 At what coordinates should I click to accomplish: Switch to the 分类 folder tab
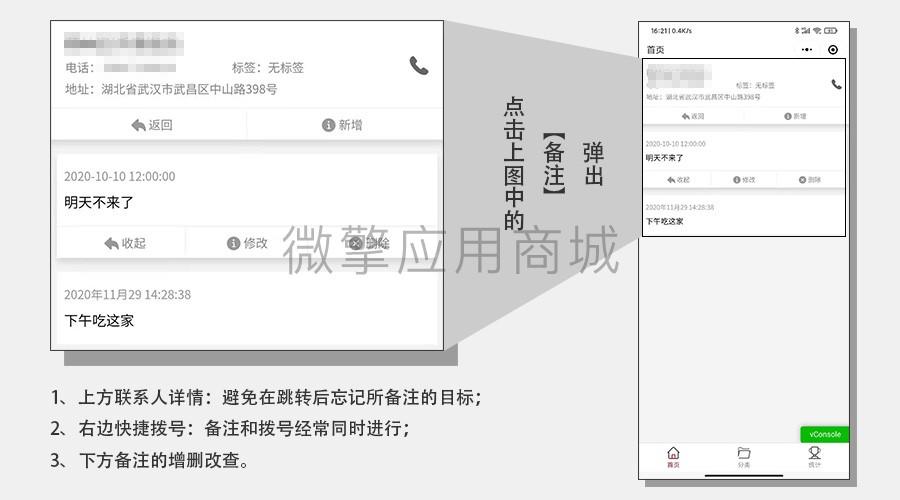coord(744,457)
